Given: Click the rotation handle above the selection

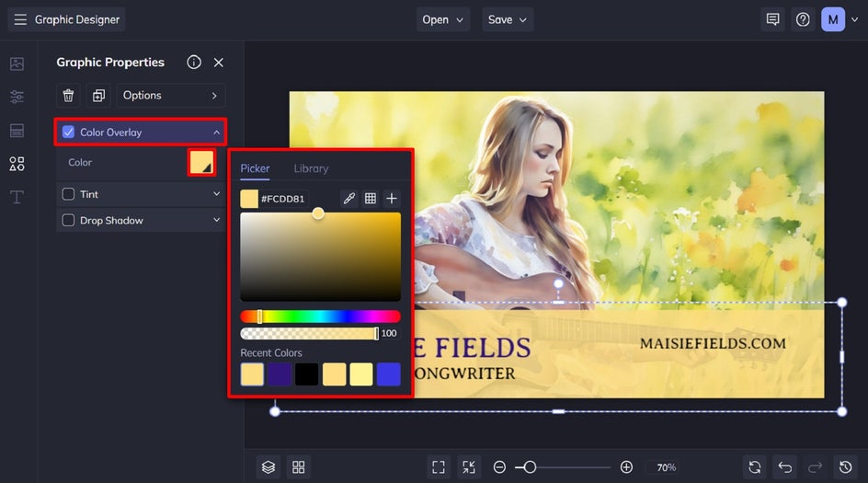Looking at the screenshot, I should coord(558,283).
